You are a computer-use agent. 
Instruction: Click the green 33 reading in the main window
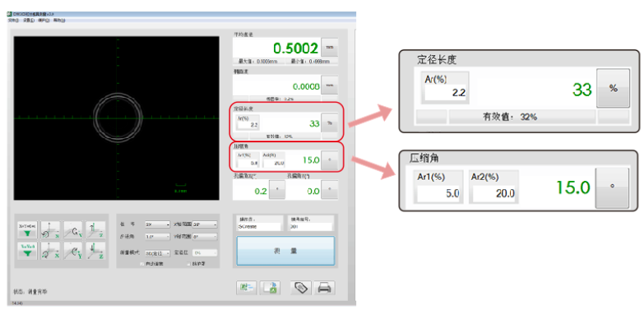point(314,123)
